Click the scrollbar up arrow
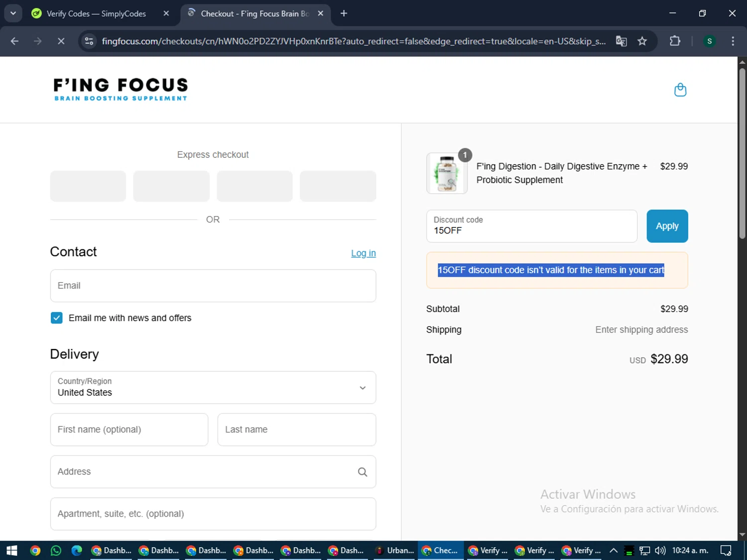Screen dimensions: 747x560 tap(742, 62)
